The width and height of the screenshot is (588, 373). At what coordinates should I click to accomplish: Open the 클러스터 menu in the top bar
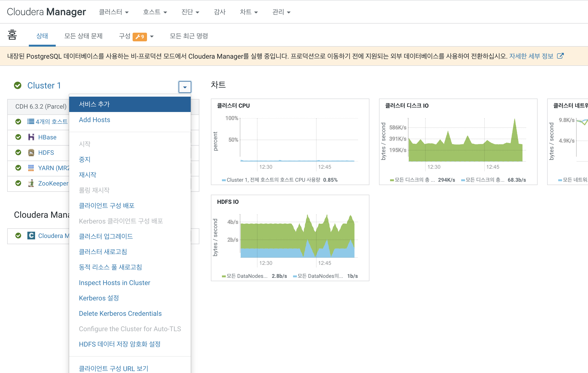pyautogui.click(x=114, y=12)
